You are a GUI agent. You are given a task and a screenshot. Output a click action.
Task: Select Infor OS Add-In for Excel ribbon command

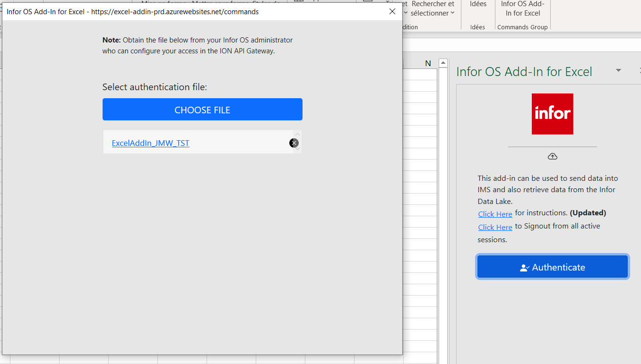coord(522,9)
